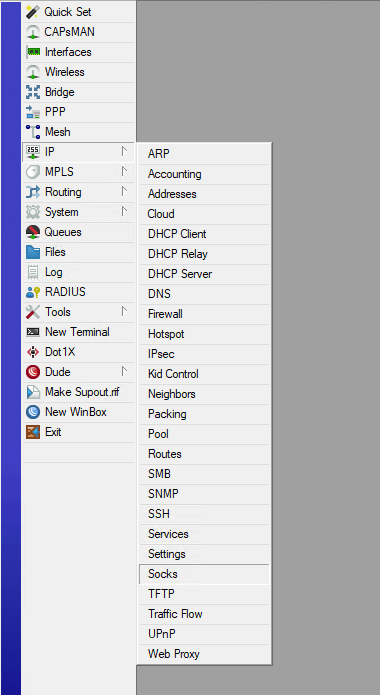Image resolution: width=380 pixels, height=695 pixels.
Task: Expand the System submenu arrow
Action: click(x=125, y=211)
